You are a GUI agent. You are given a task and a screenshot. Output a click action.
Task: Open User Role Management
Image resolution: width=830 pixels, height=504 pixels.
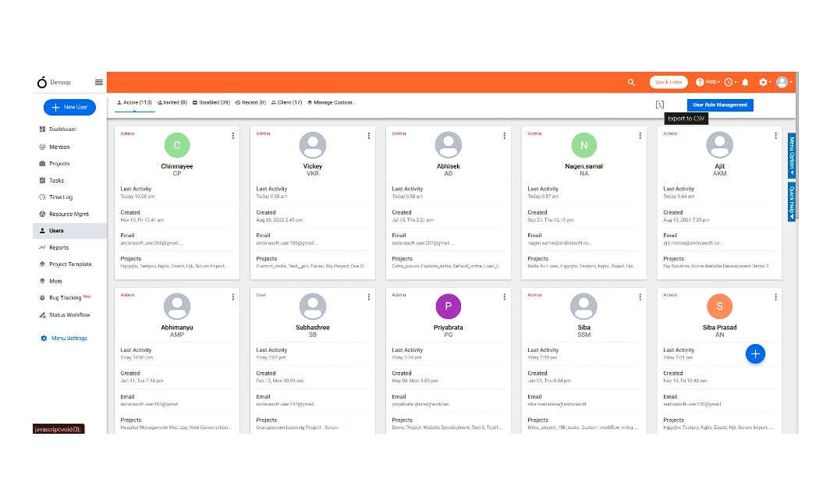click(x=719, y=104)
